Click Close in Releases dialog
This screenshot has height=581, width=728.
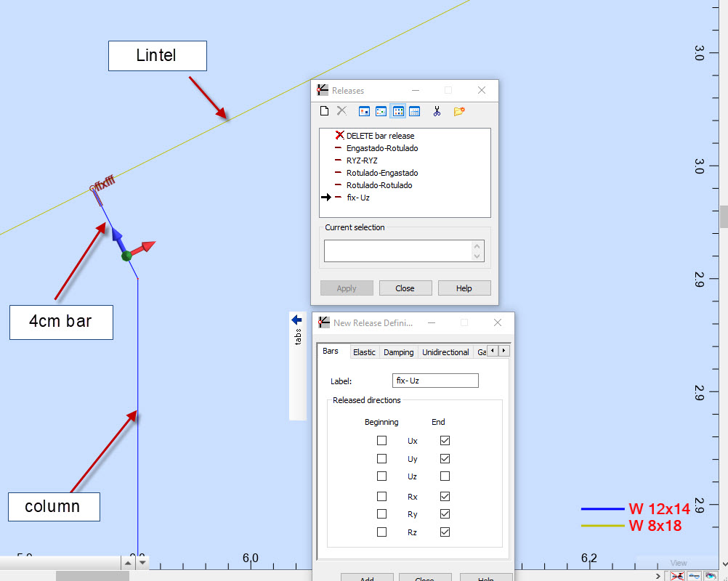[x=405, y=288]
